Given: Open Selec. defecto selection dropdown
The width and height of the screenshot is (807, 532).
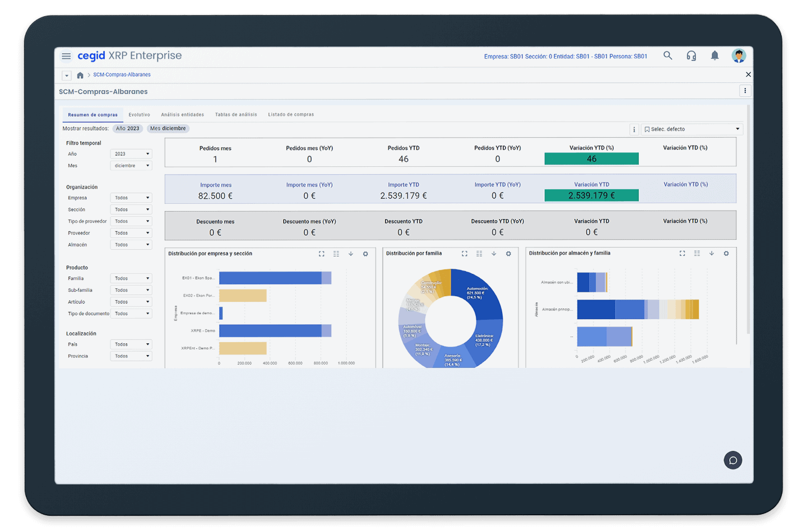Looking at the screenshot, I should tap(692, 129).
